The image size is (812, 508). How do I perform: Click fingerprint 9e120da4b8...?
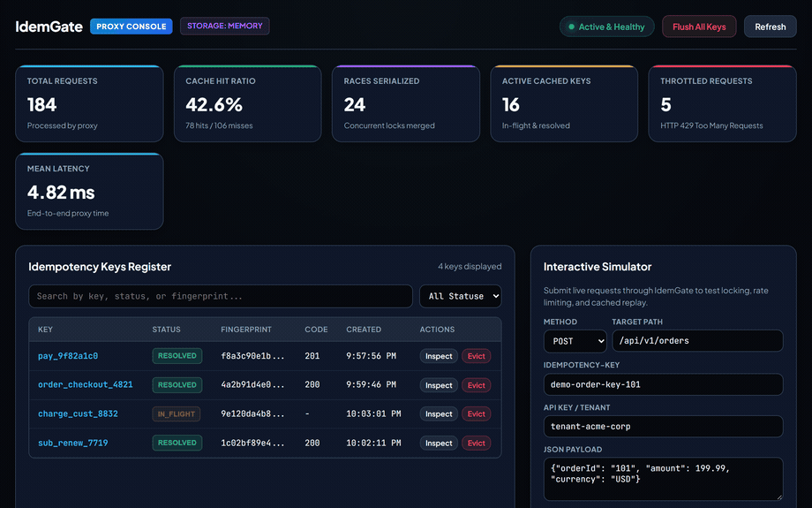pos(252,413)
